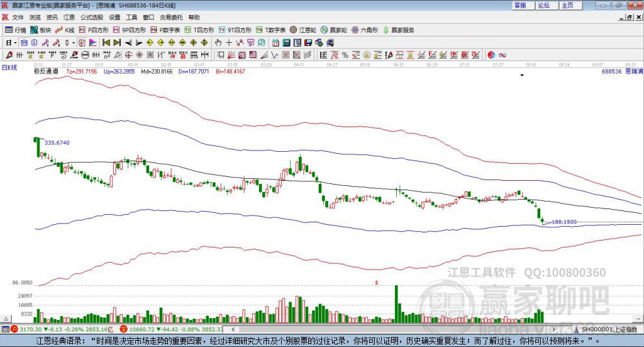Screen dimensions: 644x347
Task: Click the 主页 homepage button
Action: (x=570, y=5)
